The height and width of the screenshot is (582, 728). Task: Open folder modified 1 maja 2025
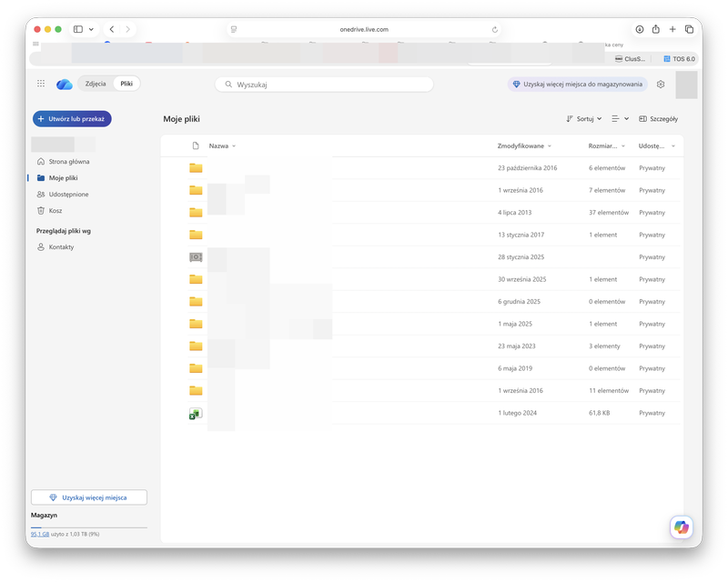[196, 324]
